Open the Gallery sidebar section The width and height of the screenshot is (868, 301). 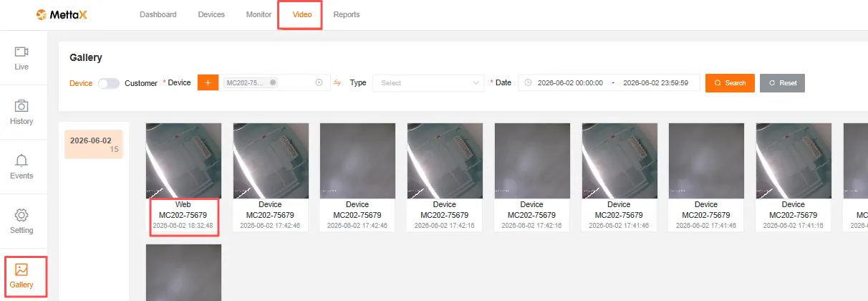[21, 276]
